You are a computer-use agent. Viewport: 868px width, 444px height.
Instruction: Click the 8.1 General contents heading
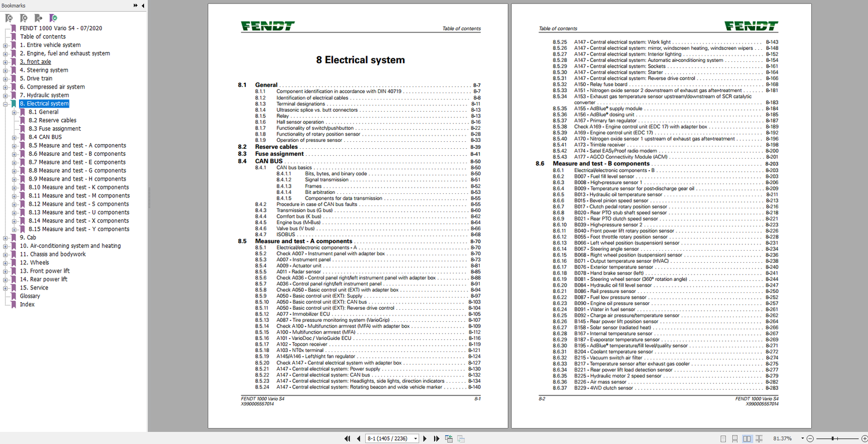tap(359, 85)
